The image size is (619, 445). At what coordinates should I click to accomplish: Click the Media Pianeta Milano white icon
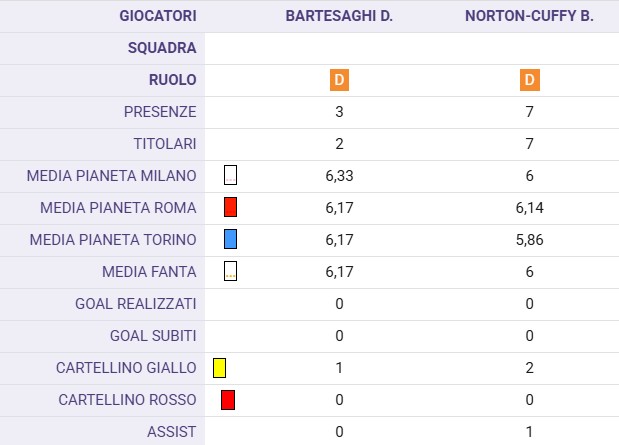[230, 176]
